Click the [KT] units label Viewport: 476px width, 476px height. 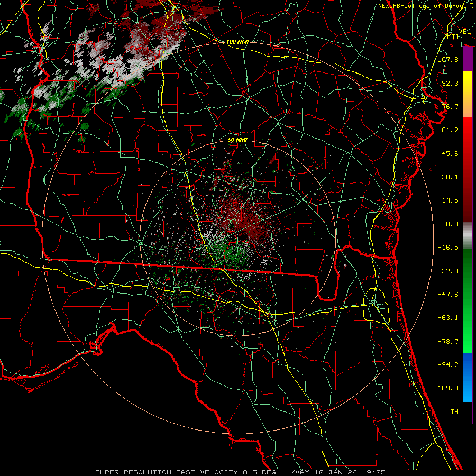pos(452,36)
